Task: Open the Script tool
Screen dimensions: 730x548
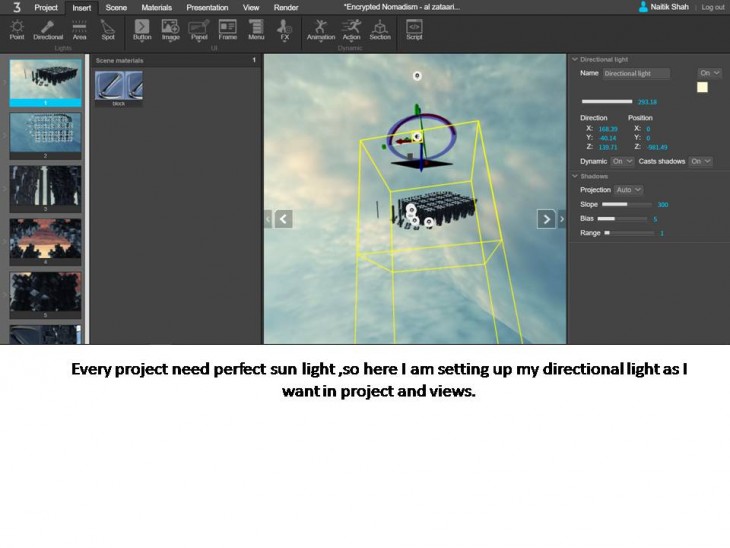Action: [x=414, y=28]
